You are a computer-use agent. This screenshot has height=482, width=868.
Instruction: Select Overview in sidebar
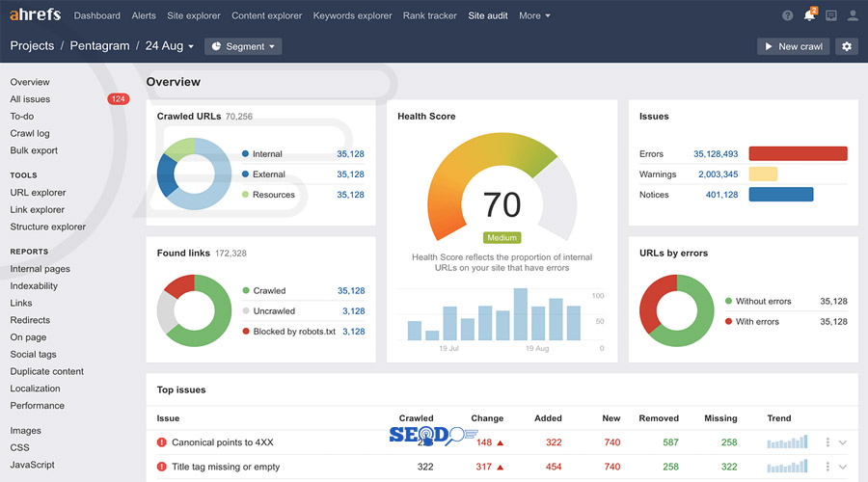pyautogui.click(x=30, y=82)
